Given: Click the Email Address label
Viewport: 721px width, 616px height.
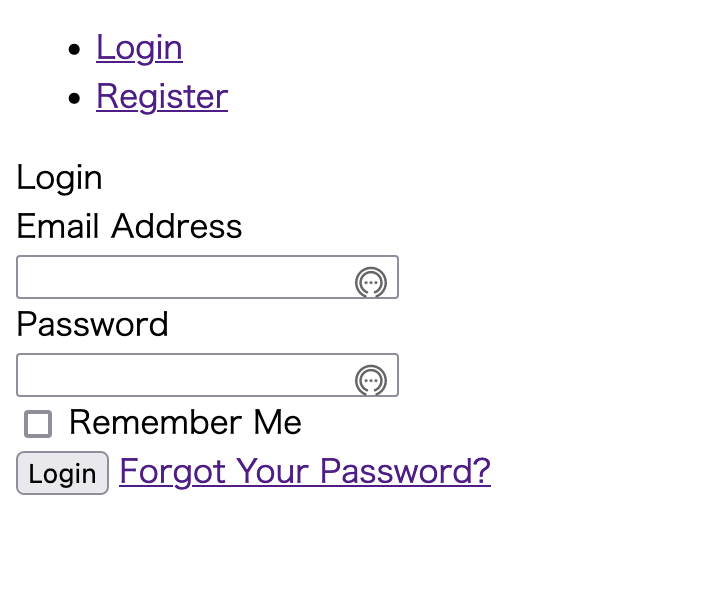Looking at the screenshot, I should tap(129, 226).
